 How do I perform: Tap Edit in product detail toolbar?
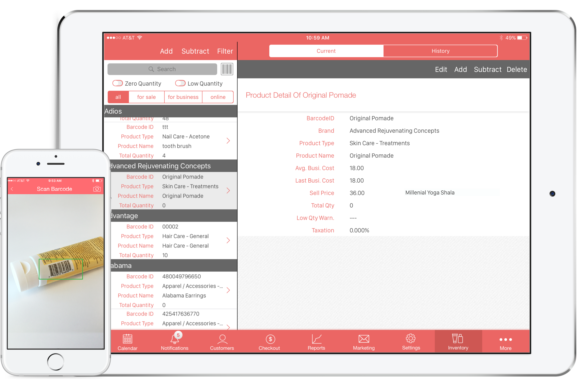coord(441,69)
